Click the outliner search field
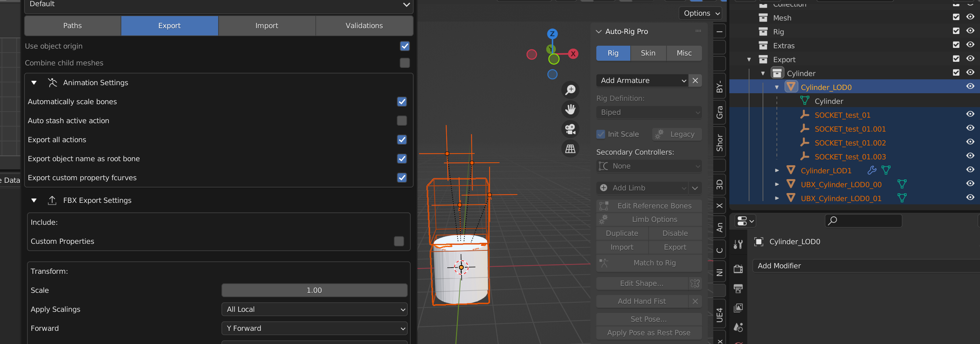This screenshot has height=344, width=980. pos(863,221)
